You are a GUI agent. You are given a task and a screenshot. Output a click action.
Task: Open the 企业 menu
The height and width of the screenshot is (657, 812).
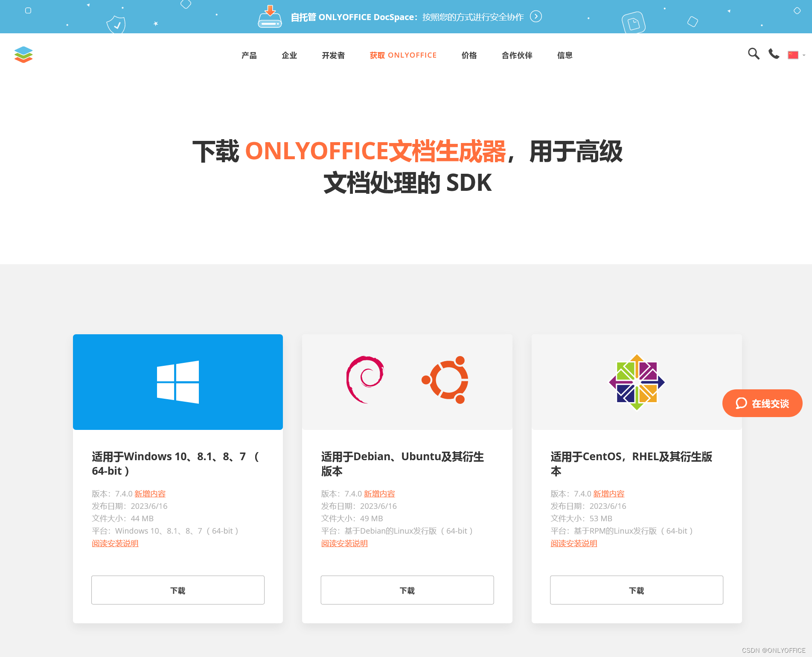click(x=289, y=55)
